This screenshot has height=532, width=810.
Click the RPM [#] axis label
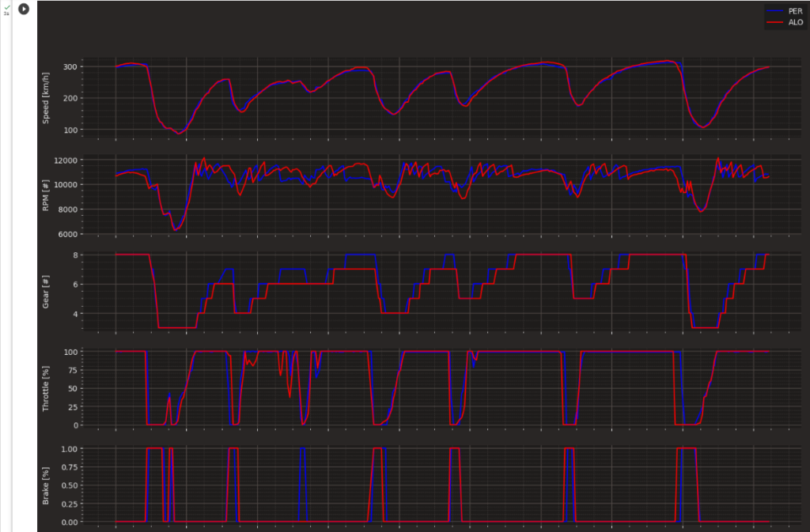point(46,194)
